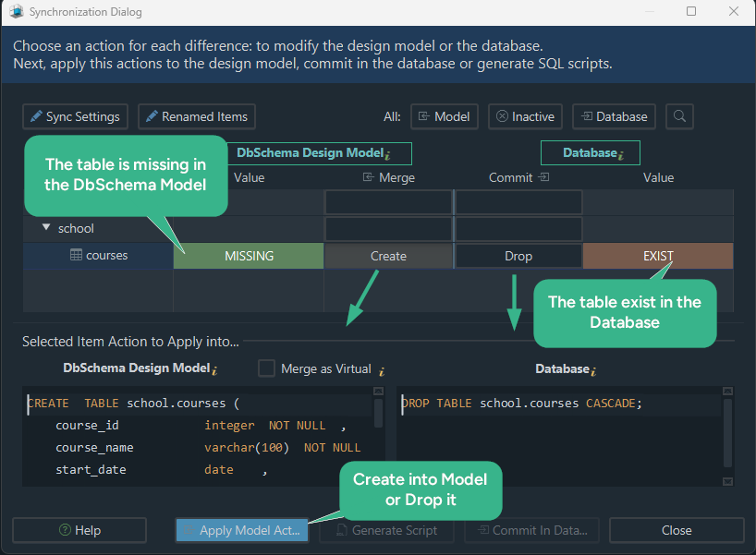756x555 pixels.
Task: Choose the Drop commit action
Action: pyautogui.click(x=518, y=256)
